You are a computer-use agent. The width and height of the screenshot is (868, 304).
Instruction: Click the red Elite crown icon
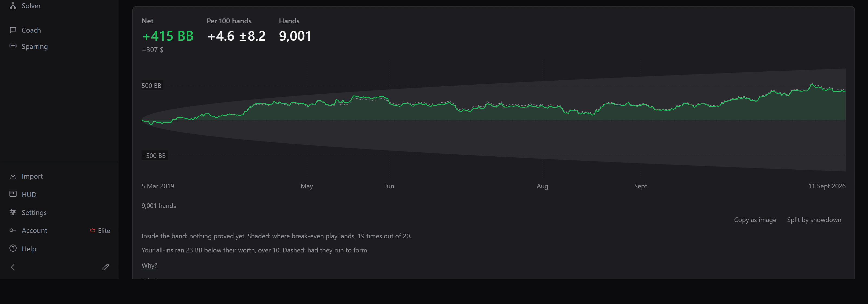[x=93, y=230]
